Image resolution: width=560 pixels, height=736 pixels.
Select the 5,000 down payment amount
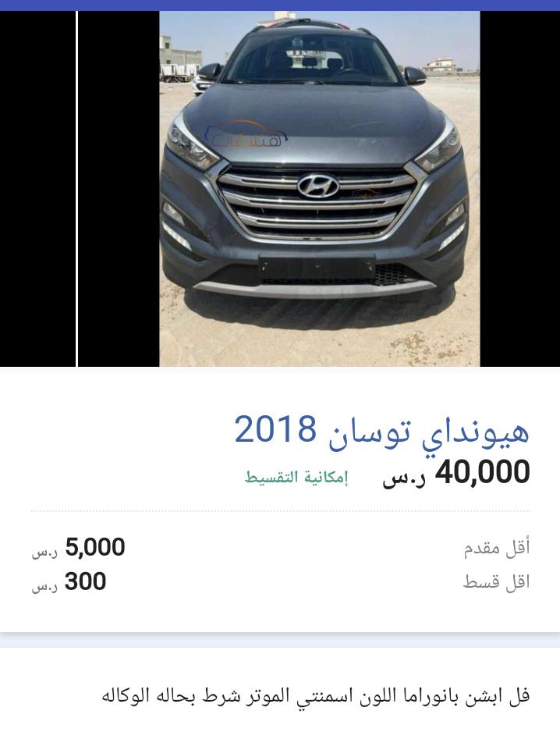[95, 547]
